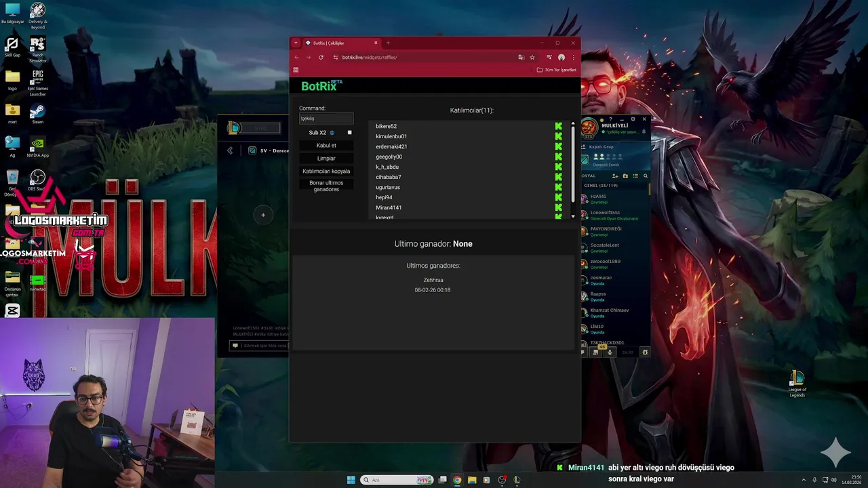This screenshot has width=868, height=488.
Task: Click add friend icon in League social panel
Action: pos(615,176)
